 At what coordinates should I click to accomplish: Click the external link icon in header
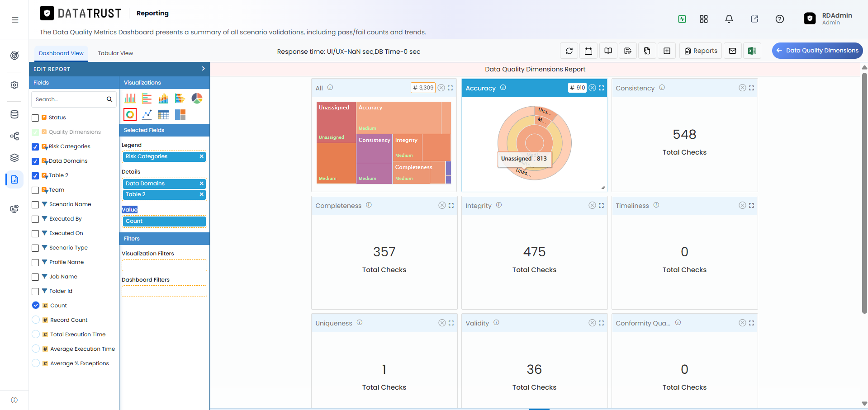pos(754,19)
